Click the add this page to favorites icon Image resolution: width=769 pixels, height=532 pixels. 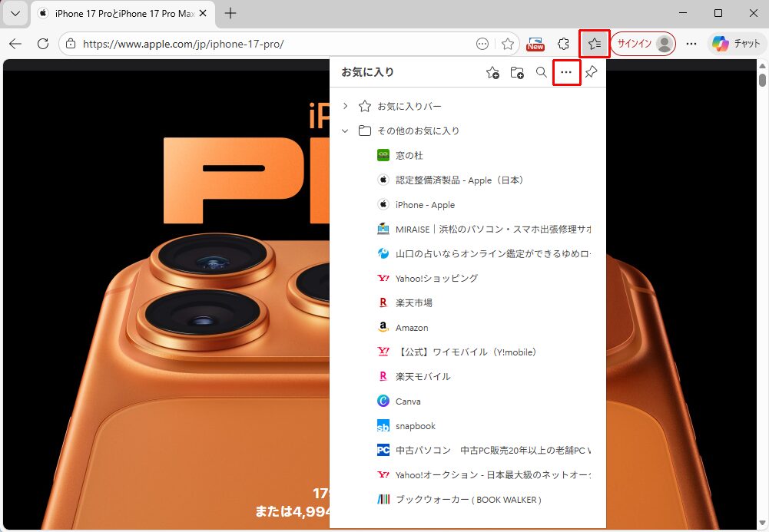[492, 72]
